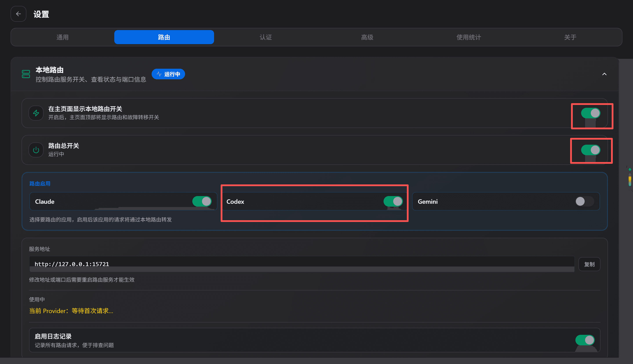Click the service address input field

[x=302, y=264]
